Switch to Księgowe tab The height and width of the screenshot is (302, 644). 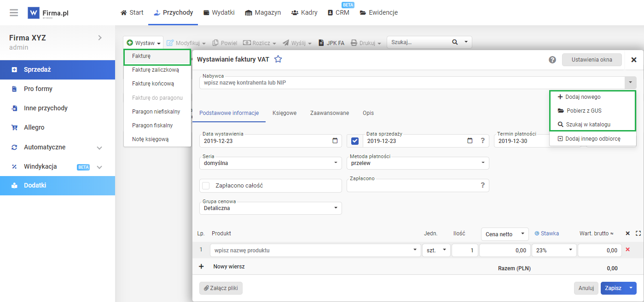(x=284, y=113)
